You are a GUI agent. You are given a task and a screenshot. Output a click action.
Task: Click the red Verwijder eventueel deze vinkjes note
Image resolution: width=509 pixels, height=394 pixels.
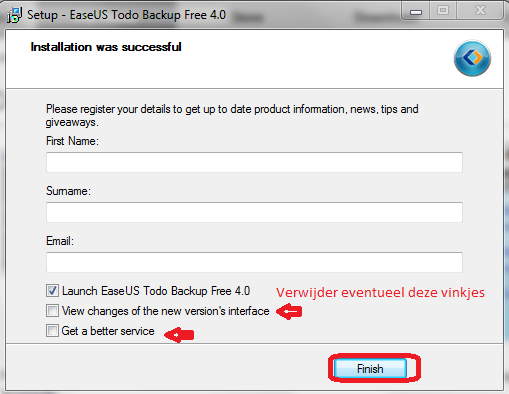(x=380, y=293)
